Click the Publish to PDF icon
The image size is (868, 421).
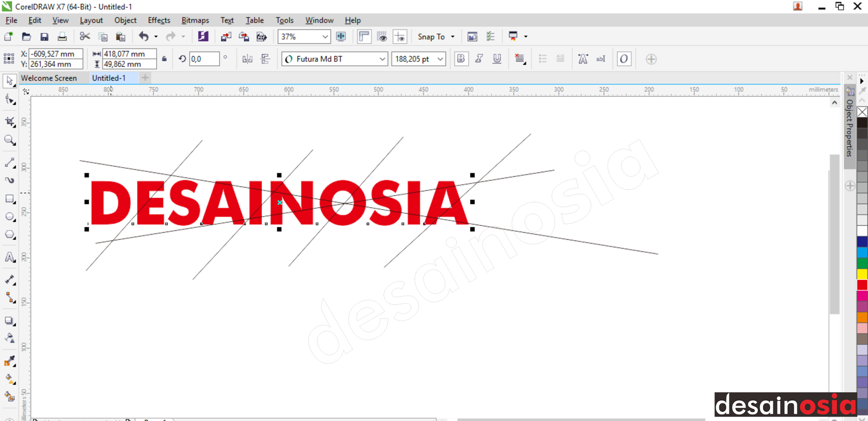coord(262,36)
